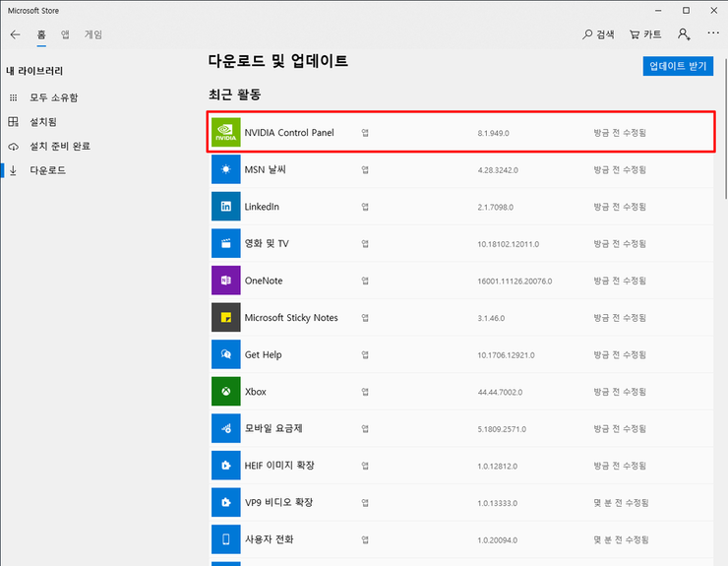Switch to the 앱 tab
Viewport: 728px width, 566px height.
[65, 34]
